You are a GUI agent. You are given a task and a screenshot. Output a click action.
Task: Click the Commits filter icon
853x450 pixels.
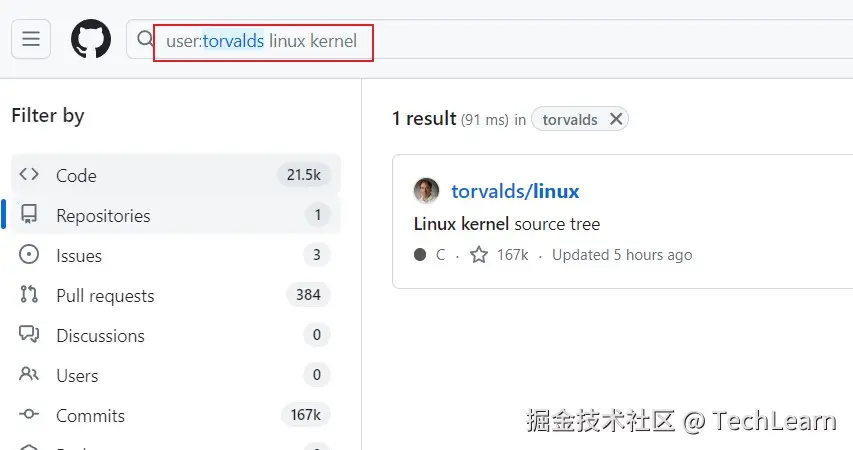29,415
